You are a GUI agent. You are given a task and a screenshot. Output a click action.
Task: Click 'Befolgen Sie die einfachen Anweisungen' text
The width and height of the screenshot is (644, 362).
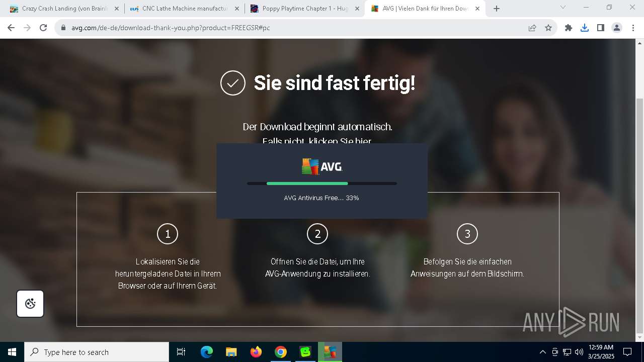pyautogui.click(x=467, y=268)
